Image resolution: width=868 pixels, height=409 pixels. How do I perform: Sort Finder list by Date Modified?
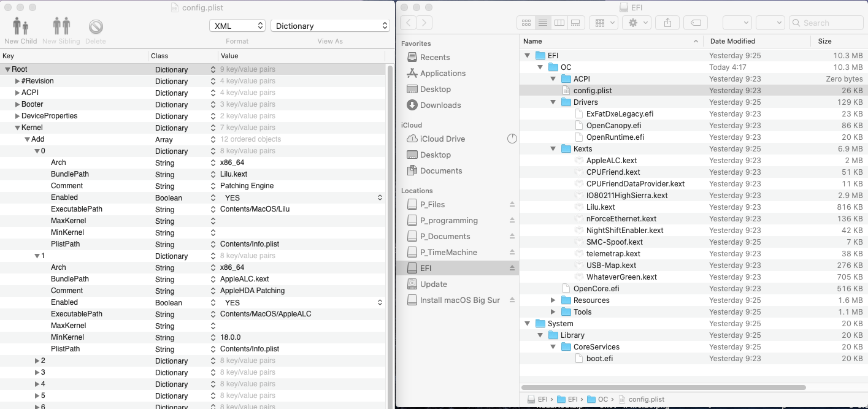pyautogui.click(x=757, y=41)
